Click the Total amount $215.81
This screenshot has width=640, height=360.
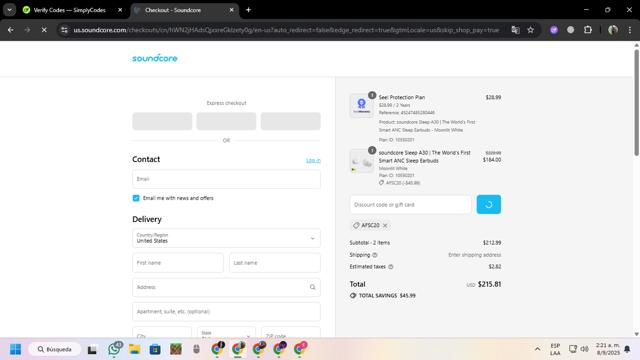[489, 284]
